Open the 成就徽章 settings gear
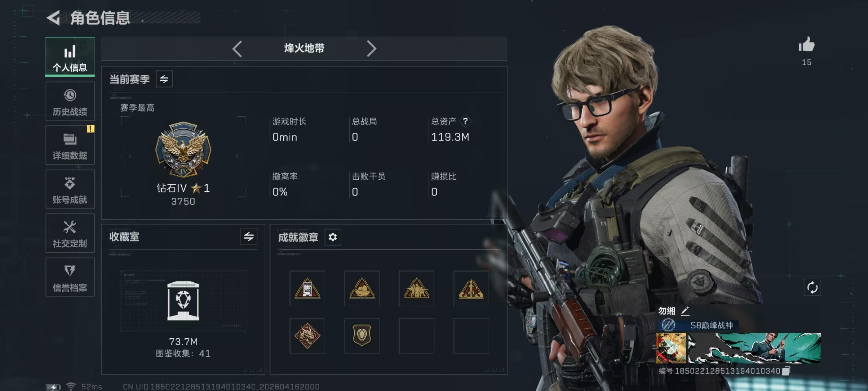The height and width of the screenshot is (391, 868). [x=333, y=237]
